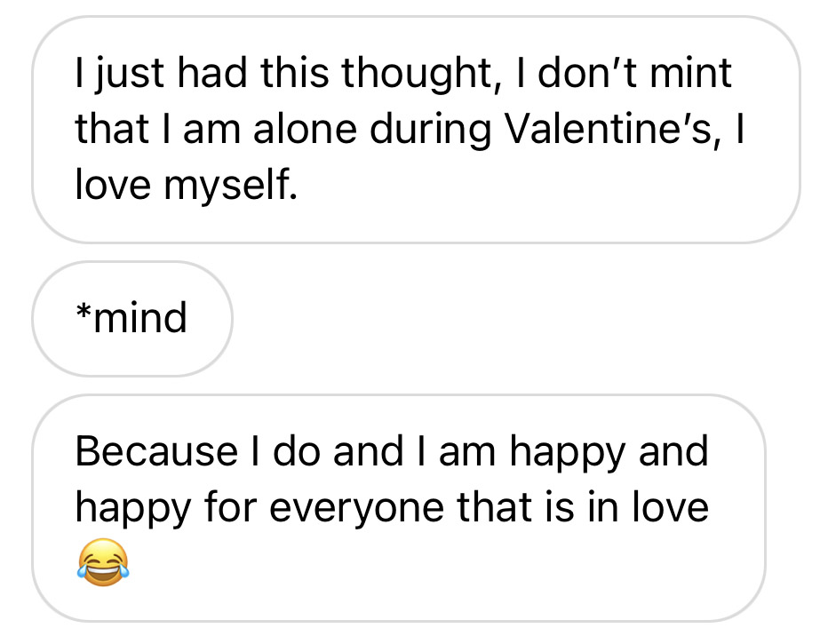Tap the message starting with "Because"

point(398,507)
